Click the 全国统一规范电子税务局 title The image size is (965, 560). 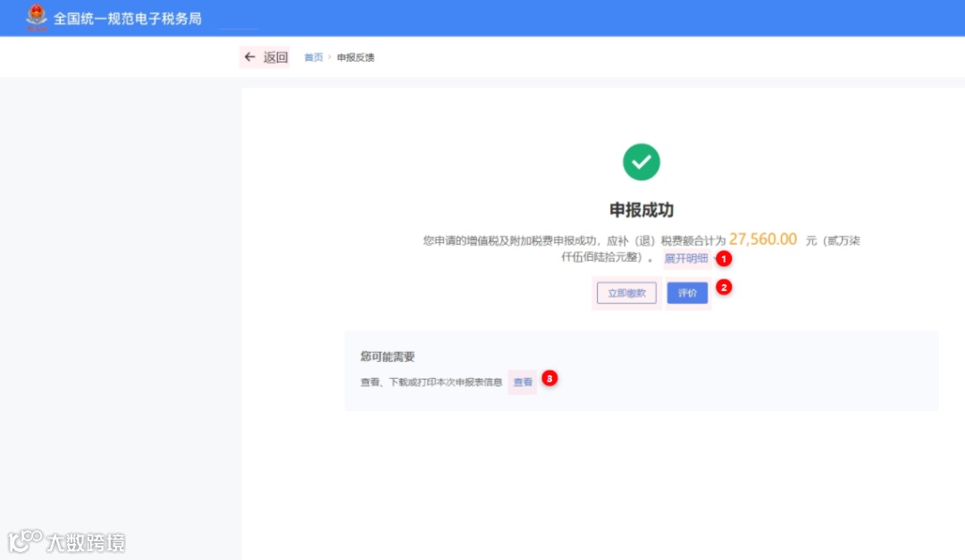pos(128,19)
